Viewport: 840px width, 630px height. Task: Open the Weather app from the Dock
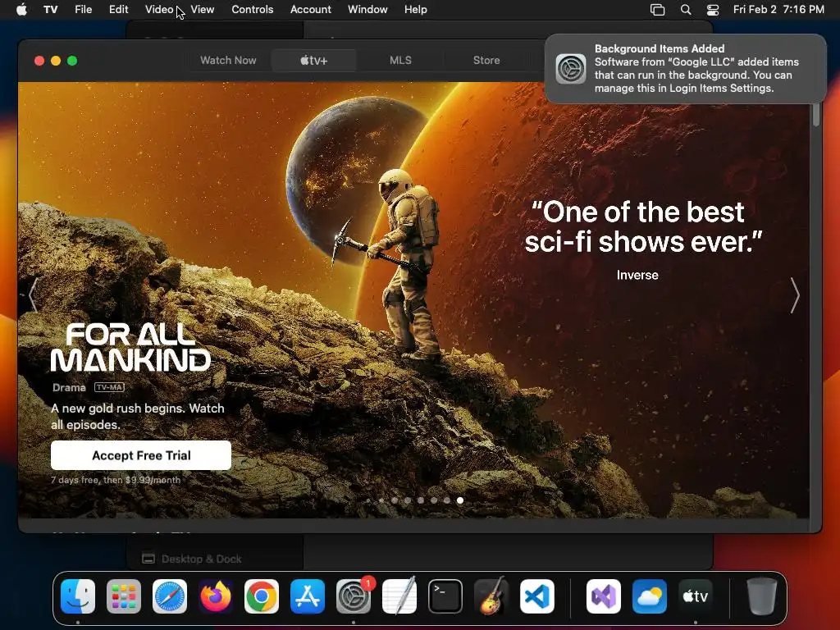tap(650, 596)
